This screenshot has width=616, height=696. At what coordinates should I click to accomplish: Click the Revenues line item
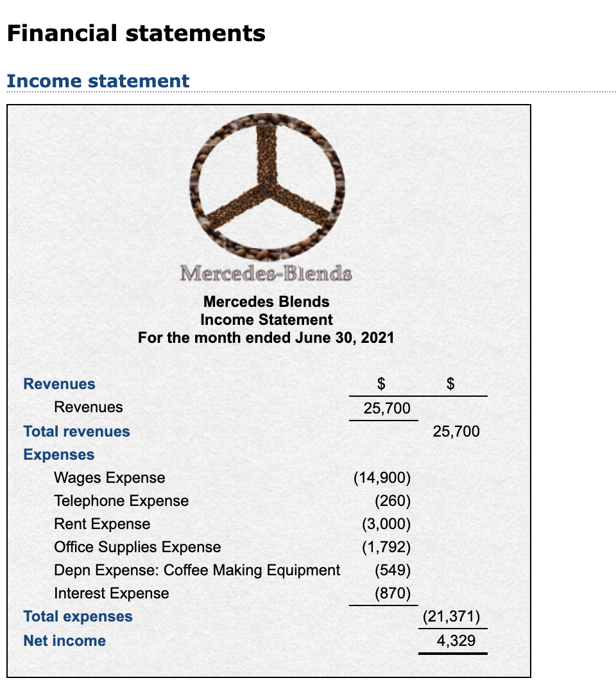89,407
